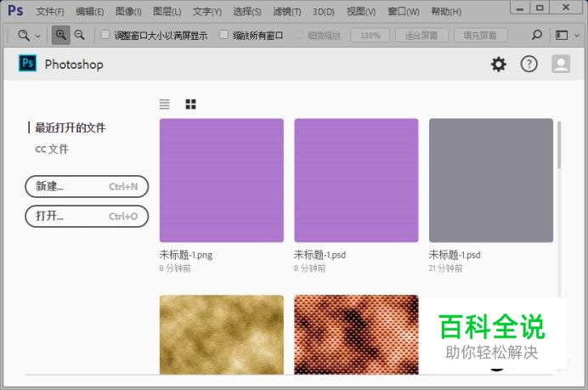588x390 pixels.
Task: Click the Zoom tool preset icon
Action: 24,36
